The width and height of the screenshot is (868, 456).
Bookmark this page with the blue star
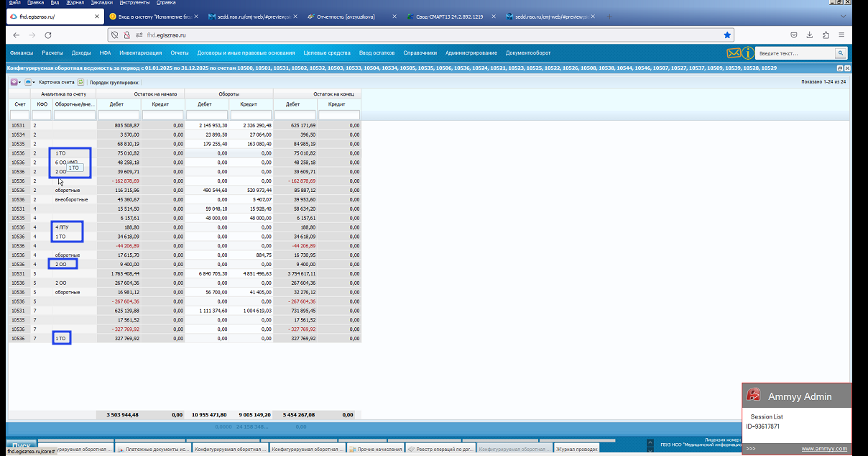tap(727, 35)
